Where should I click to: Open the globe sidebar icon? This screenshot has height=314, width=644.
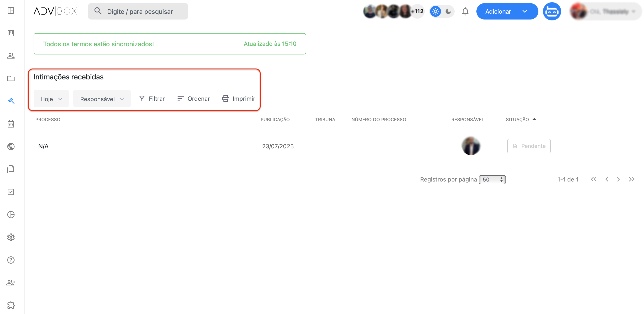[x=11, y=146]
